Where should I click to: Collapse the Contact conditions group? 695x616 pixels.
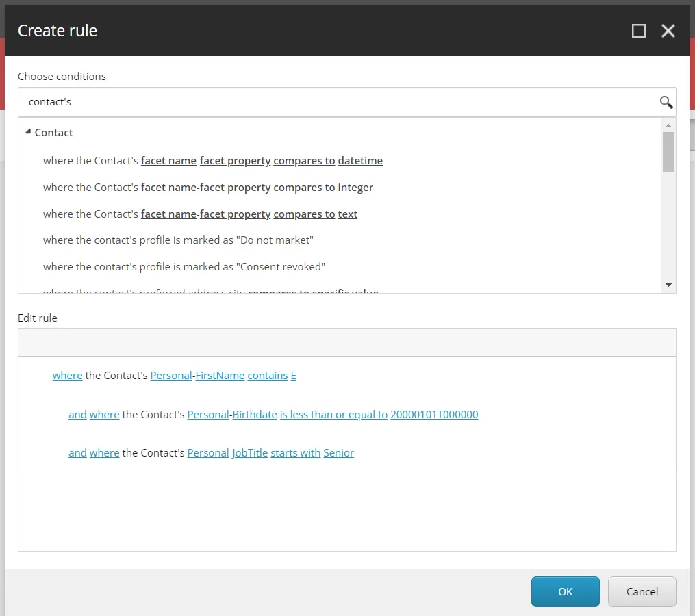(28, 131)
